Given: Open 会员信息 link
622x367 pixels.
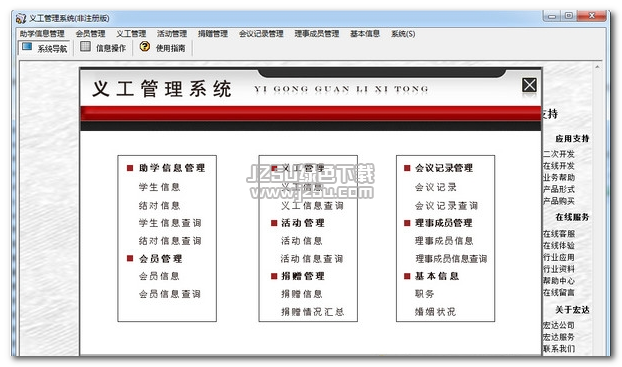Looking at the screenshot, I should 159,276.
